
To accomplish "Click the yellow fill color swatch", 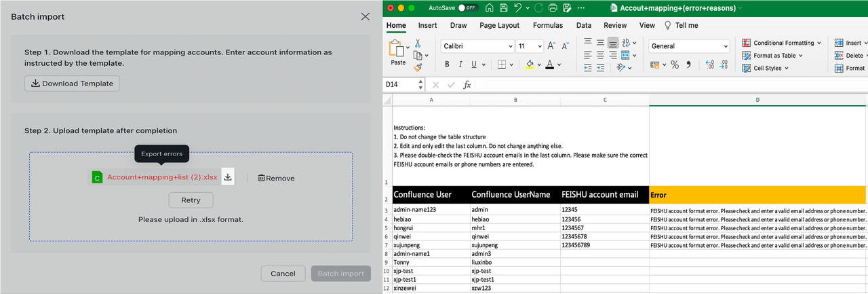I will (530, 65).
